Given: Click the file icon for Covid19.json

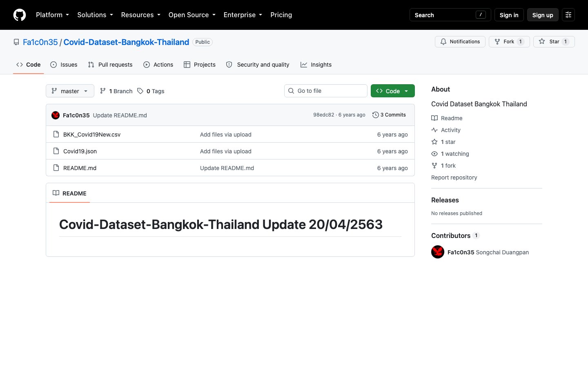Looking at the screenshot, I should pyautogui.click(x=56, y=151).
